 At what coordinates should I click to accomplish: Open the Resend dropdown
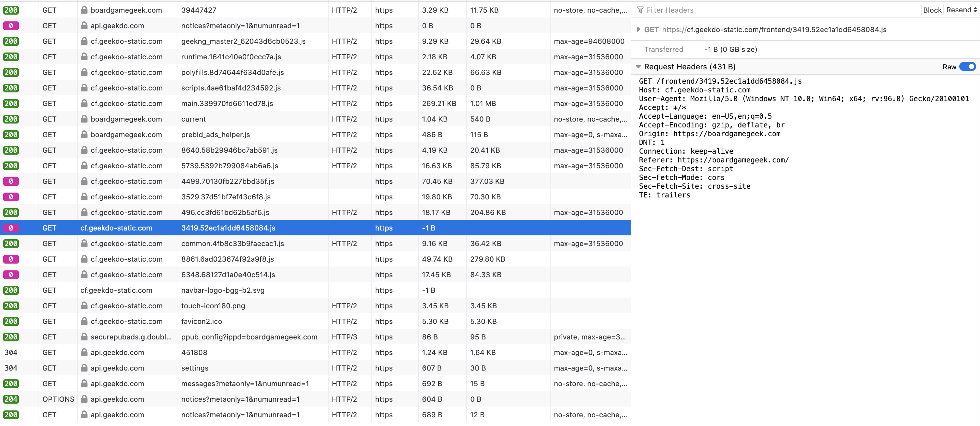(961, 10)
